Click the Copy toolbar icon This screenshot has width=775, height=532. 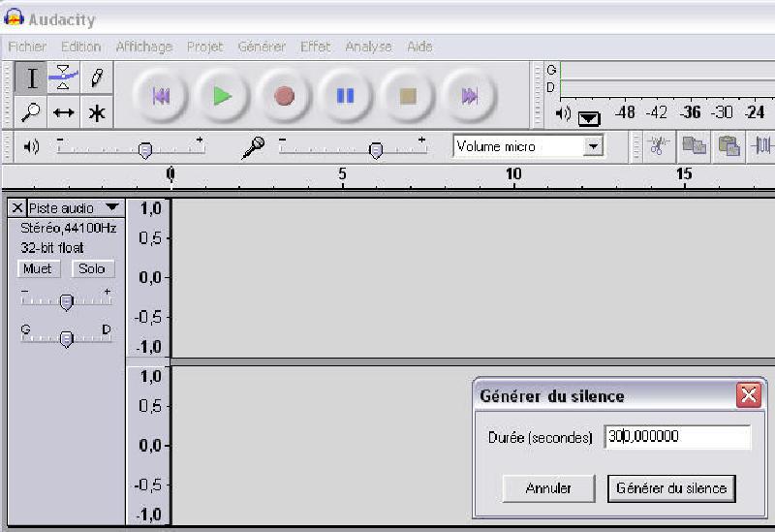pyautogui.click(x=694, y=146)
